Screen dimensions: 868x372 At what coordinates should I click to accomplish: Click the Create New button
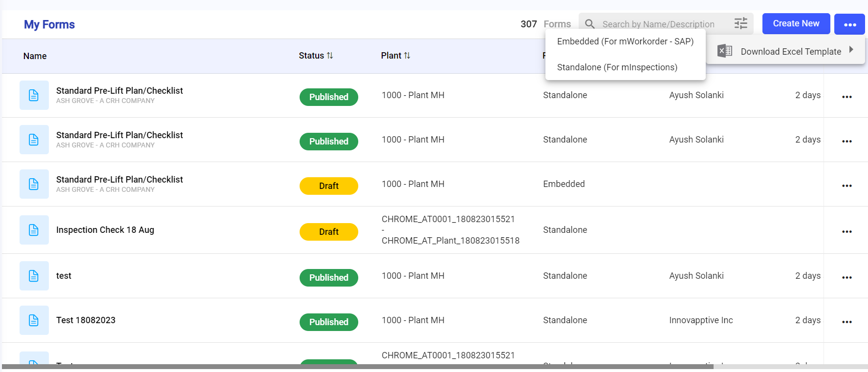pos(796,23)
